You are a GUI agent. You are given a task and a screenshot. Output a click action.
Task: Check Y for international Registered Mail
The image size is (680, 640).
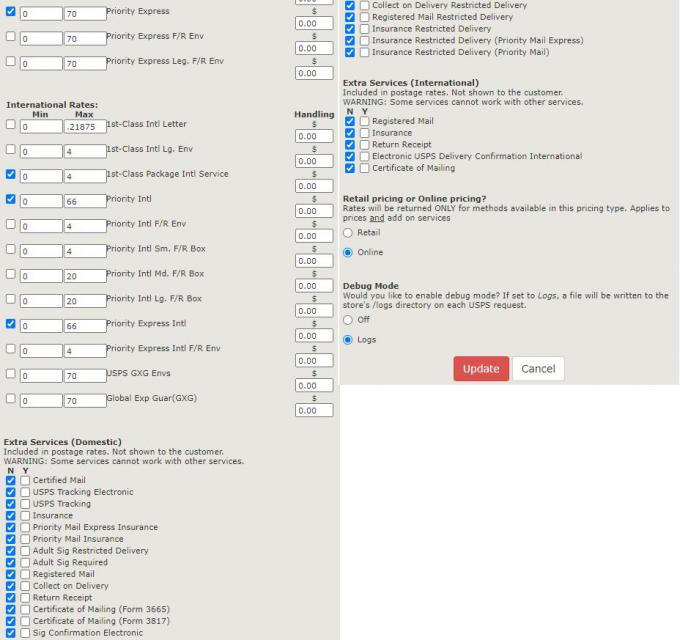(x=364, y=121)
